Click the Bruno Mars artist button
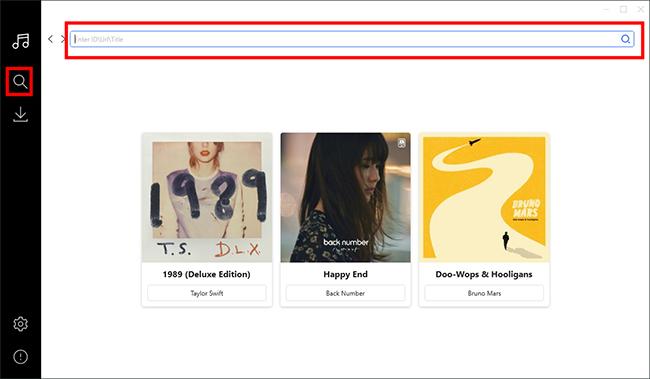The width and height of the screenshot is (650, 379). [484, 293]
